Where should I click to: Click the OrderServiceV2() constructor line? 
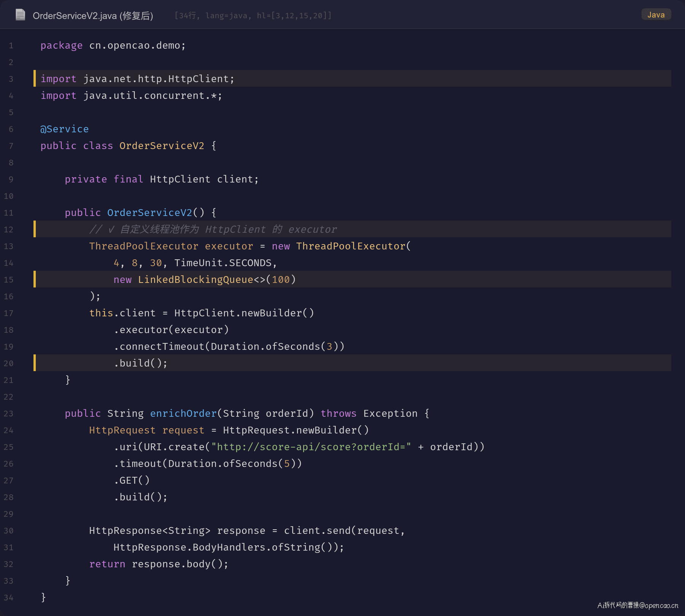pyautogui.click(x=140, y=213)
